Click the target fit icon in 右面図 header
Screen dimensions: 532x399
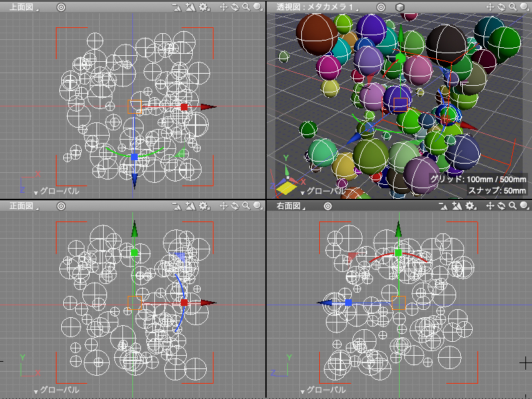click(328, 206)
